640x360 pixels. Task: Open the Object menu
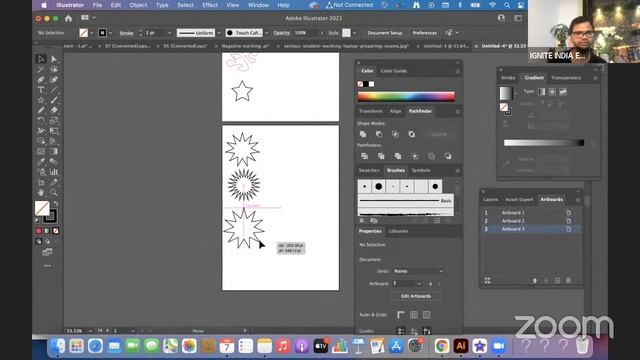click(138, 5)
